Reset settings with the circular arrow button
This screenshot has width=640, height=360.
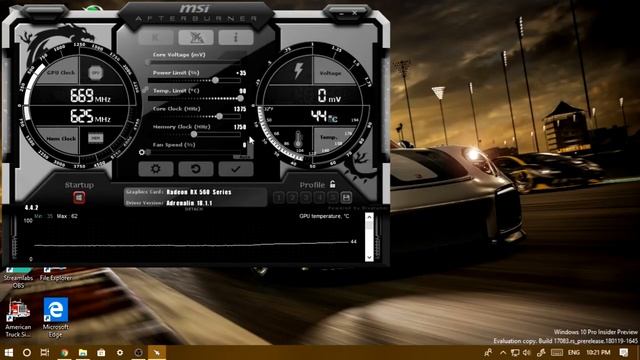(x=196, y=169)
